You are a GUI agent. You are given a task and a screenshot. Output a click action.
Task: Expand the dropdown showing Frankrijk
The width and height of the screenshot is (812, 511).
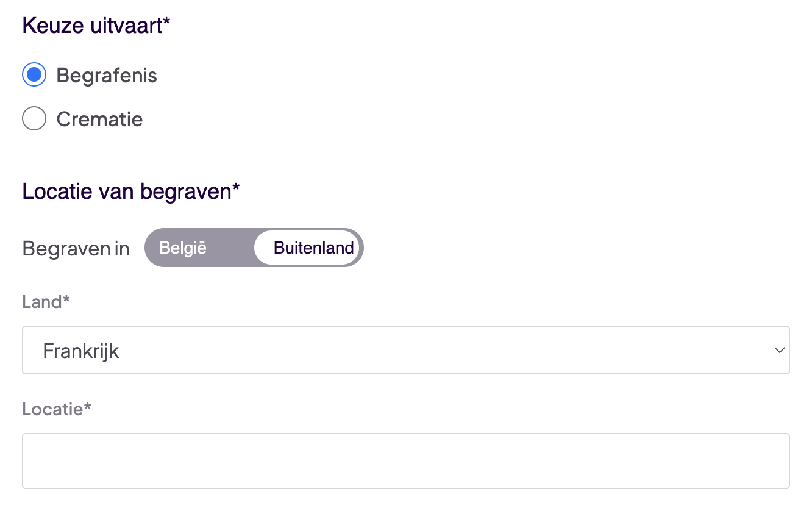406,350
